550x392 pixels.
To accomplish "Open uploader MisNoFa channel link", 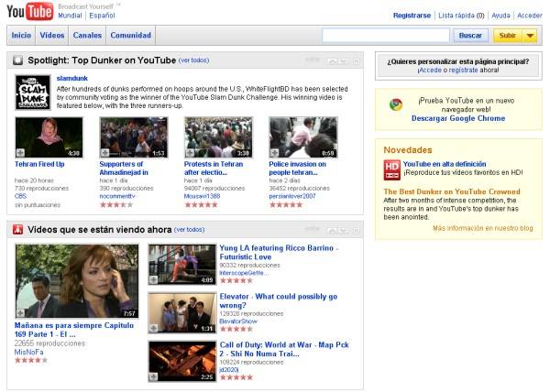I will 28,352.
